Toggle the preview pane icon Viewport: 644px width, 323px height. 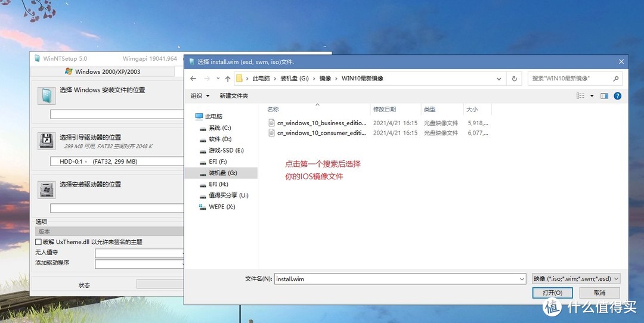point(604,95)
